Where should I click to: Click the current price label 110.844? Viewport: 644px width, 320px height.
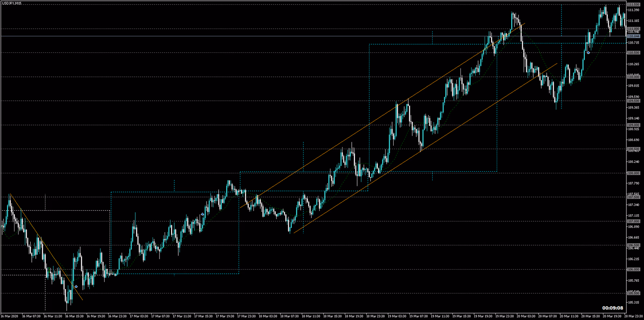[634, 36]
